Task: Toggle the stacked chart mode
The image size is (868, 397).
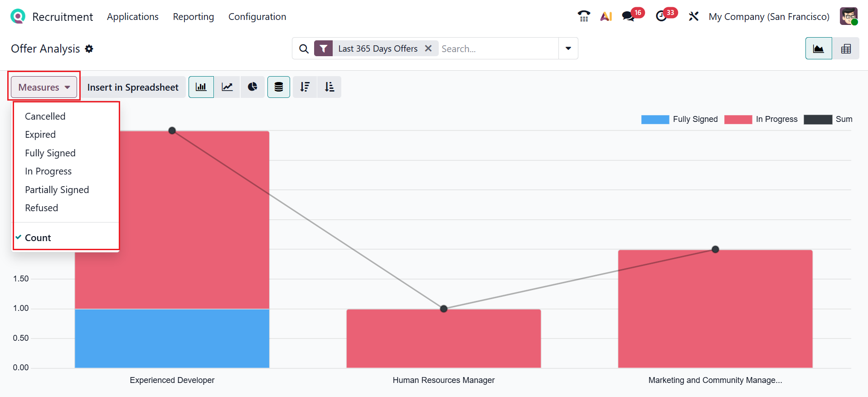Action: point(279,87)
